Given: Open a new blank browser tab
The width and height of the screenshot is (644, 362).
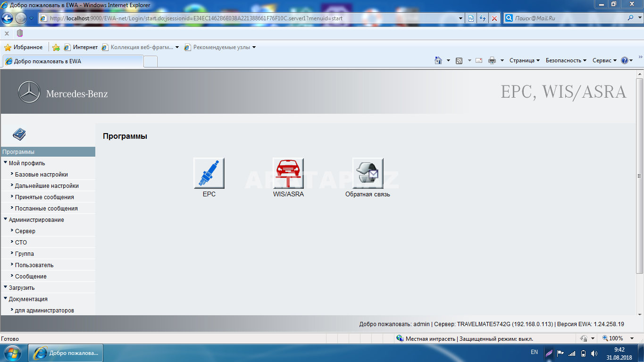Looking at the screenshot, I should pyautogui.click(x=151, y=62).
